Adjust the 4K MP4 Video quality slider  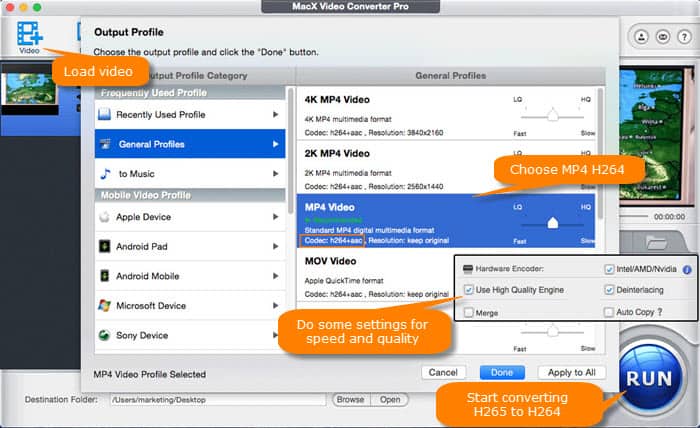point(553,116)
